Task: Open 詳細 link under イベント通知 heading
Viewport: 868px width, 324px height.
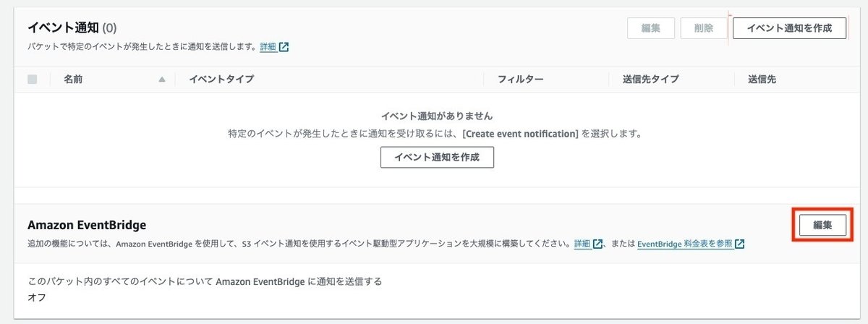Action: [268, 47]
